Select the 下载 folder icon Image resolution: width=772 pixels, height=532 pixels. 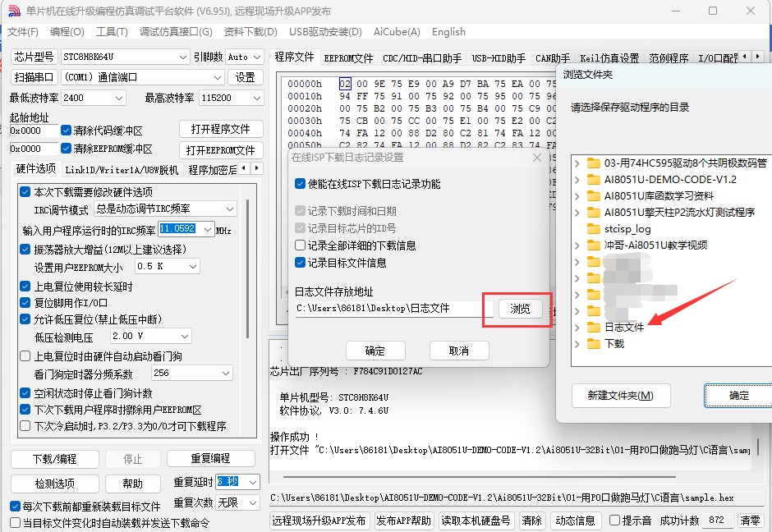594,343
